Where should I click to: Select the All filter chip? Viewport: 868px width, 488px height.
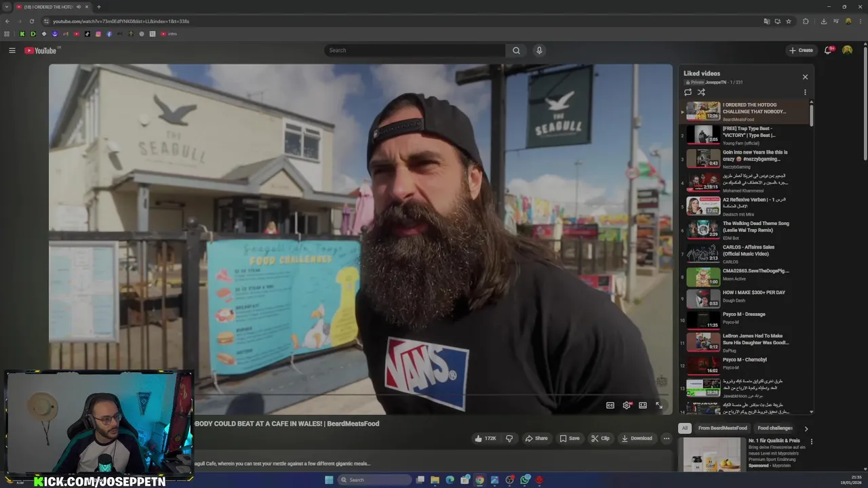[x=685, y=428]
